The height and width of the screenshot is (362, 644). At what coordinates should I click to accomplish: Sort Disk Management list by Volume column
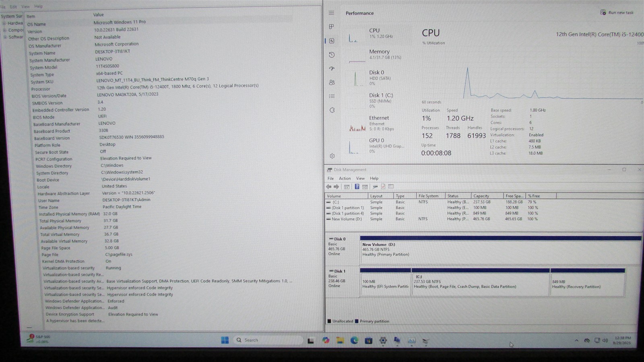tap(346, 196)
